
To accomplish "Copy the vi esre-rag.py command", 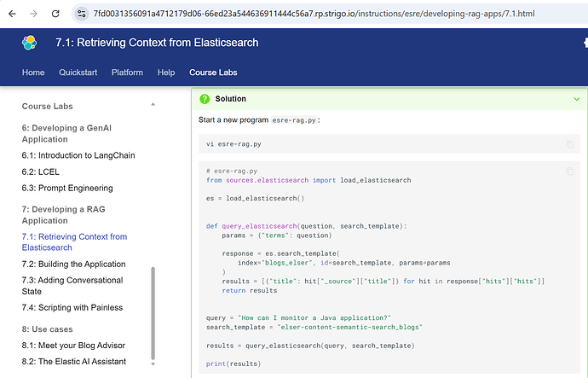I will coord(569,144).
